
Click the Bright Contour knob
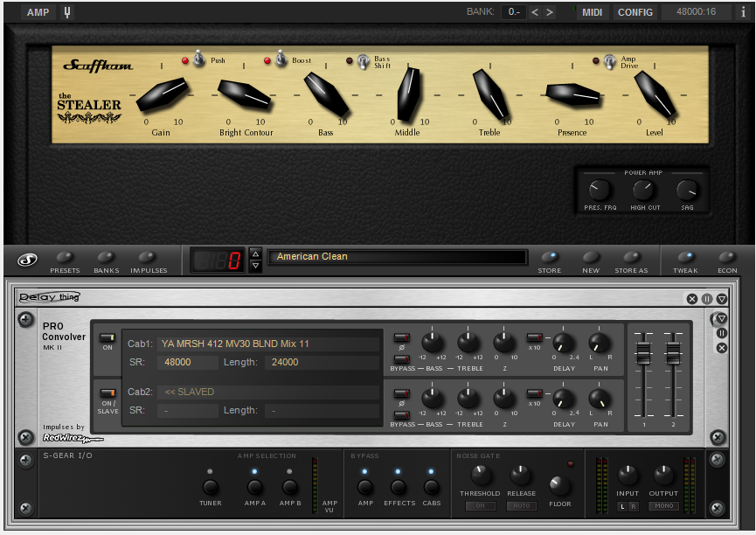click(245, 94)
